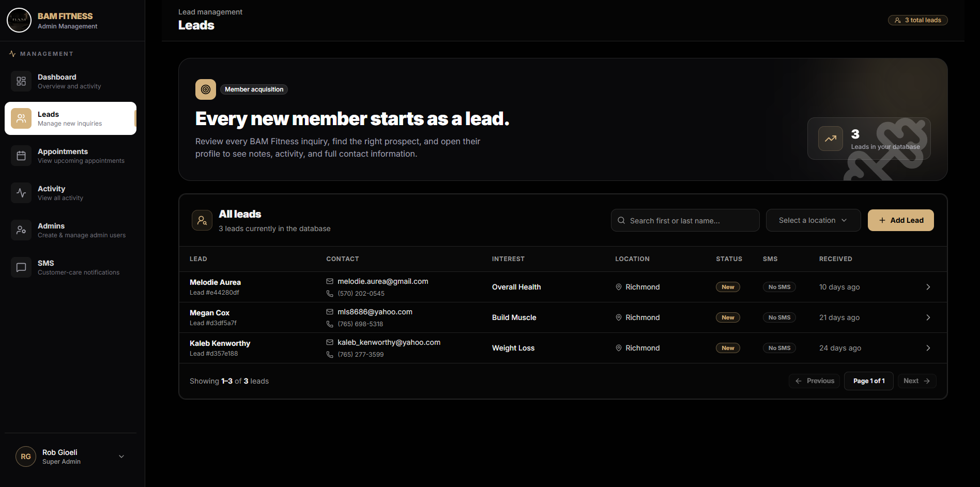The width and height of the screenshot is (980, 487).
Task: Open the Select a location dropdown
Action: (x=813, y=220)
